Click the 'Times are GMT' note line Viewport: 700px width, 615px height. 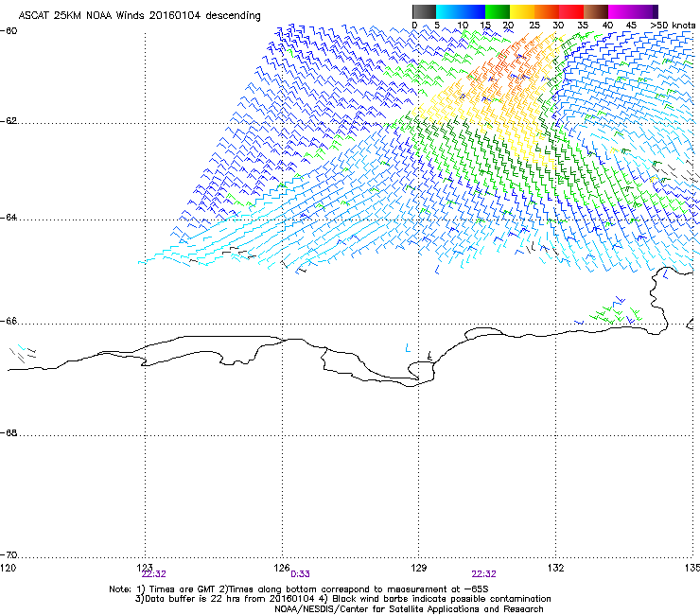(x=299, y=589)
